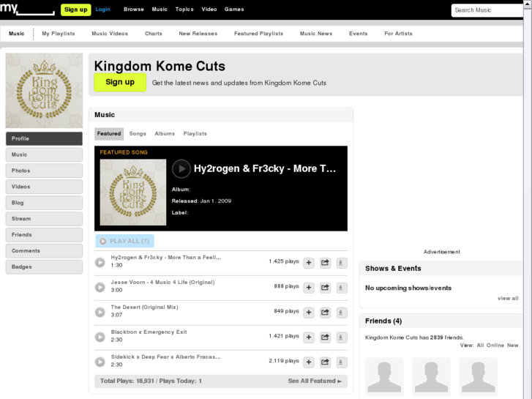This screenshot has width=532, height=399.
Task: Download the Jesse Voorn track
Action: (x=341, y=288)
